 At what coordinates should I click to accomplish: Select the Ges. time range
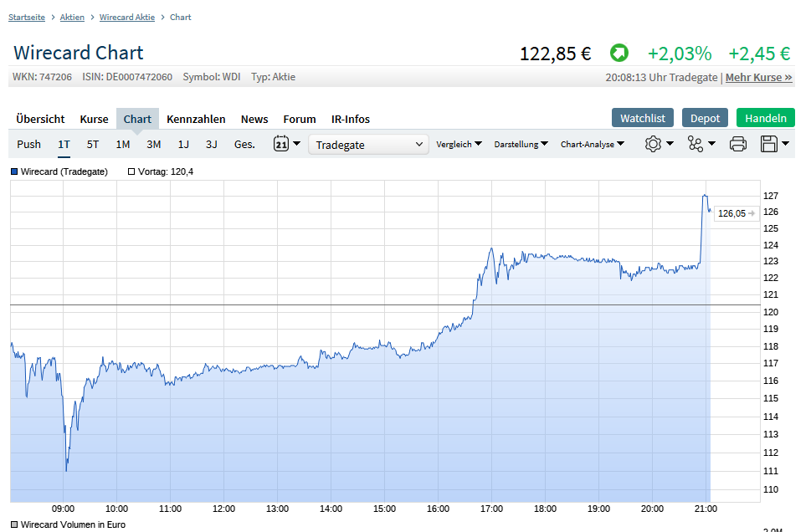click(244, 144)
